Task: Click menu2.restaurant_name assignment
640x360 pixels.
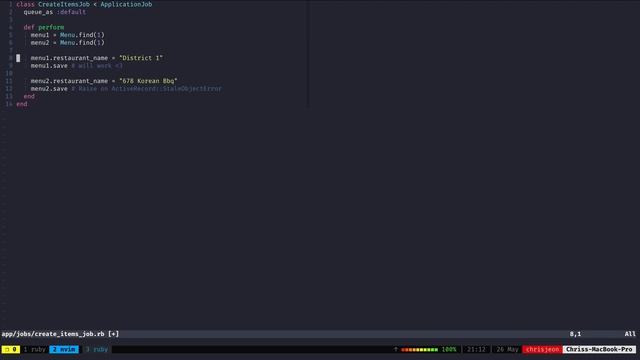Action: (104, 81)
